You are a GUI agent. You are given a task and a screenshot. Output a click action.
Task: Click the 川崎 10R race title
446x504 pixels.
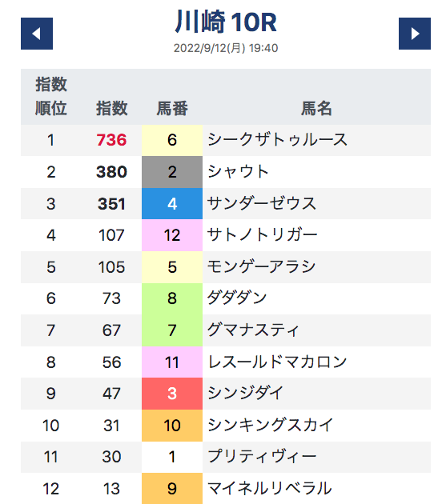click(226, 22)
